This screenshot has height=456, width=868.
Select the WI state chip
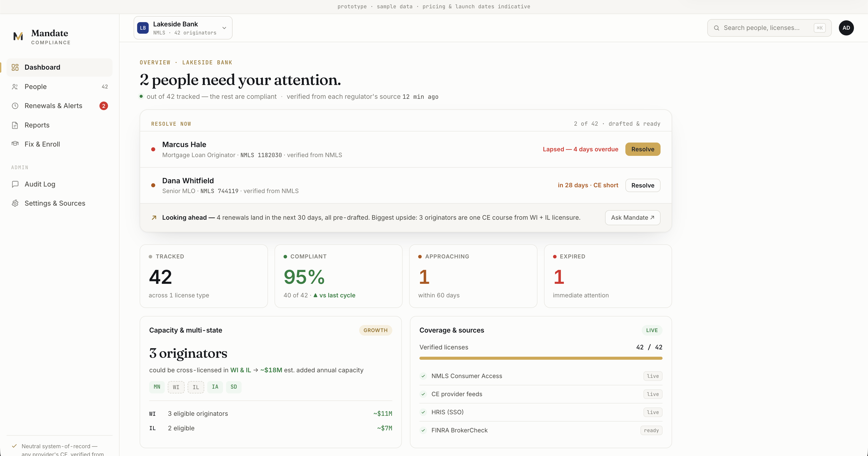pyautogui.click(x=176, y=387)
